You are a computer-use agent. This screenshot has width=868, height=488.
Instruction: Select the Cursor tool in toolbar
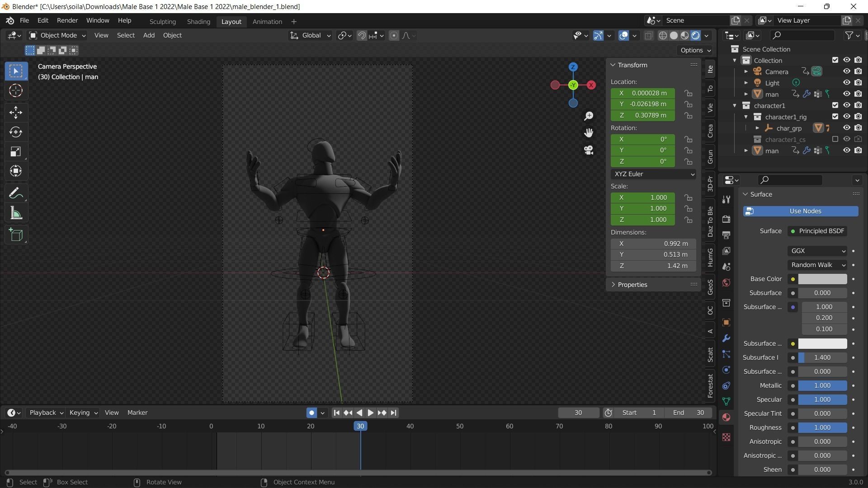pos(16,91)
